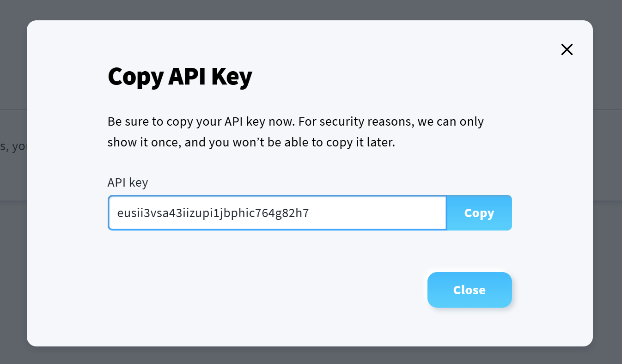The width and height of the screenshot is (622, 364).
Task: Click the light blue Copy control
Action: coord(479,213)
